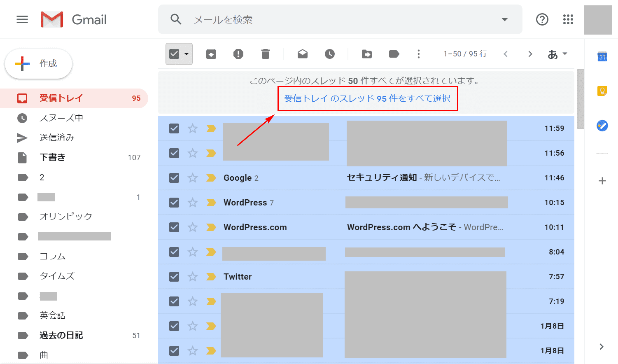Open the WordPress.com へようこそ email

(x=366, y=227)
